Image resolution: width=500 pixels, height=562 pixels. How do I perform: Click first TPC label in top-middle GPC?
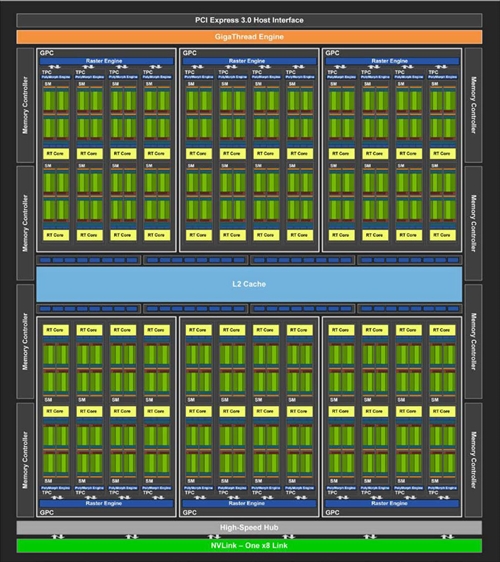190,72
